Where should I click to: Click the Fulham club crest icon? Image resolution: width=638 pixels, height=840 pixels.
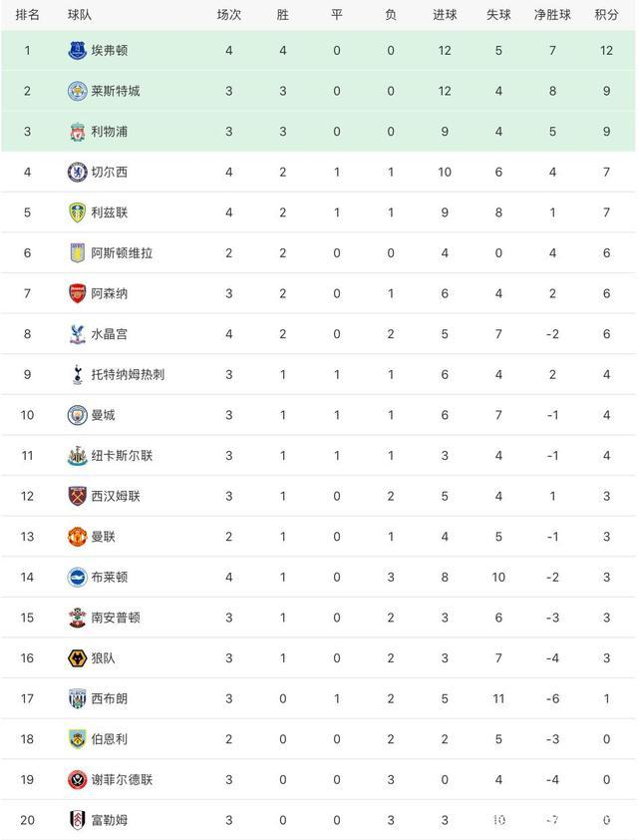(78, 820)
